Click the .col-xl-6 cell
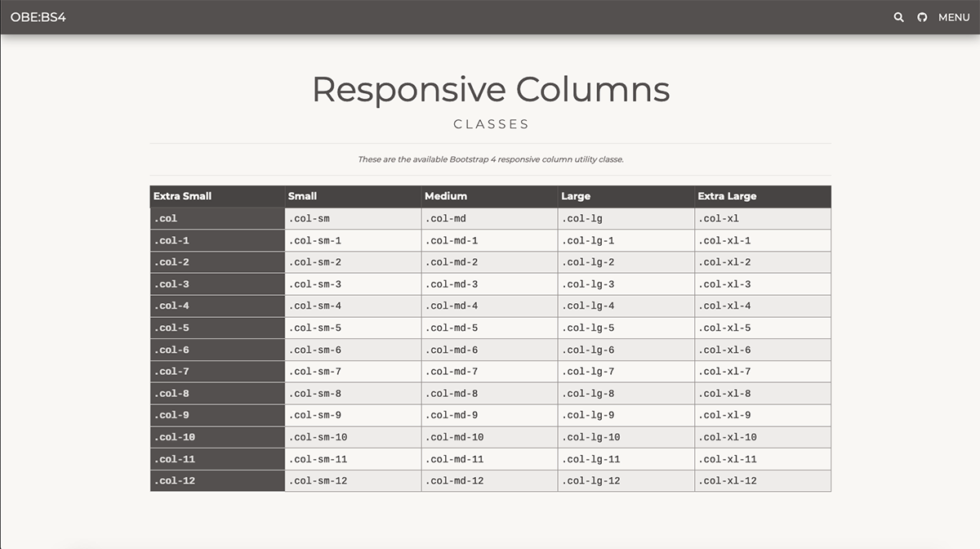 (x=763, y=350)
